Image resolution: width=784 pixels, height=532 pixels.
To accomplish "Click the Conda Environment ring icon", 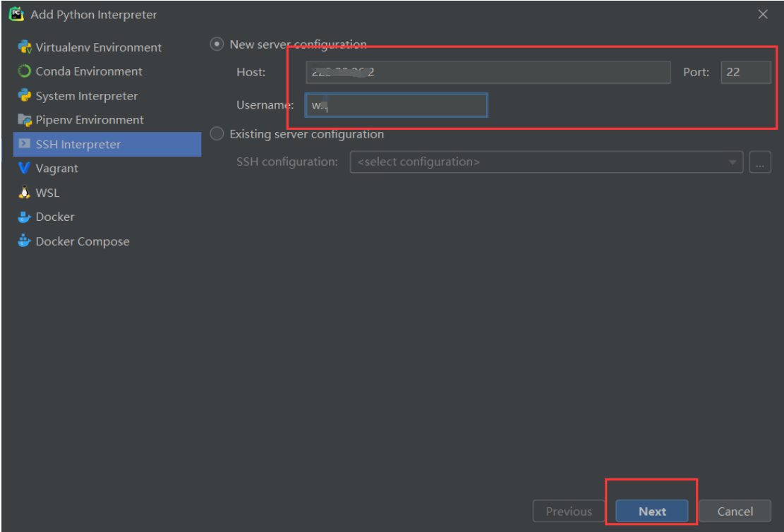I will click(25, 71).
